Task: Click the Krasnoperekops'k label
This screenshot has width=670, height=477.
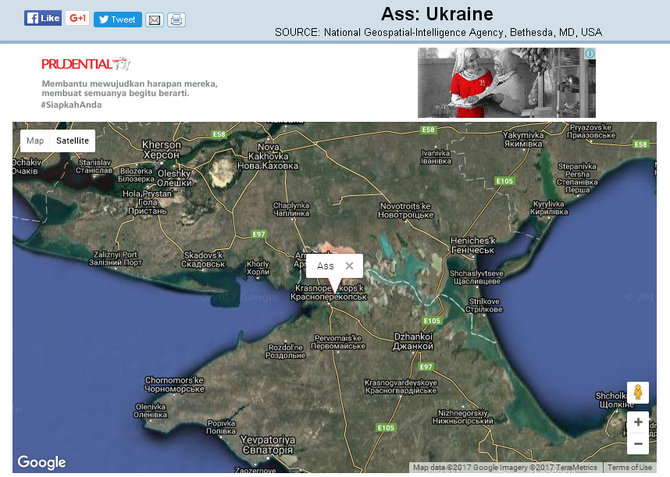Action: (329, 292)
